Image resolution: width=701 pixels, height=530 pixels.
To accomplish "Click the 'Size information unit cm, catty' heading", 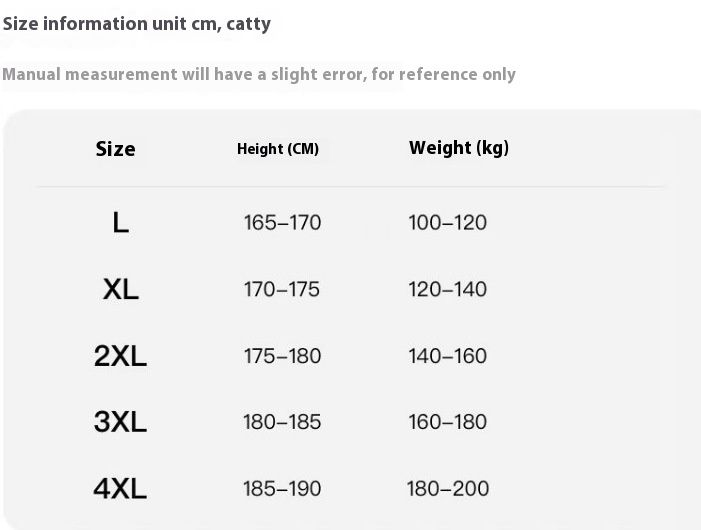I will [x=136, y=23].
